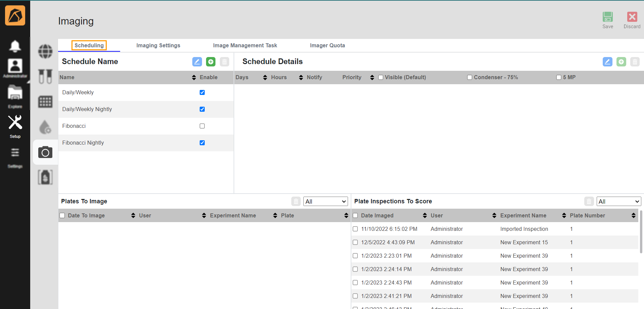Open the Plates To Image filter dropdown

pos(325,201)
